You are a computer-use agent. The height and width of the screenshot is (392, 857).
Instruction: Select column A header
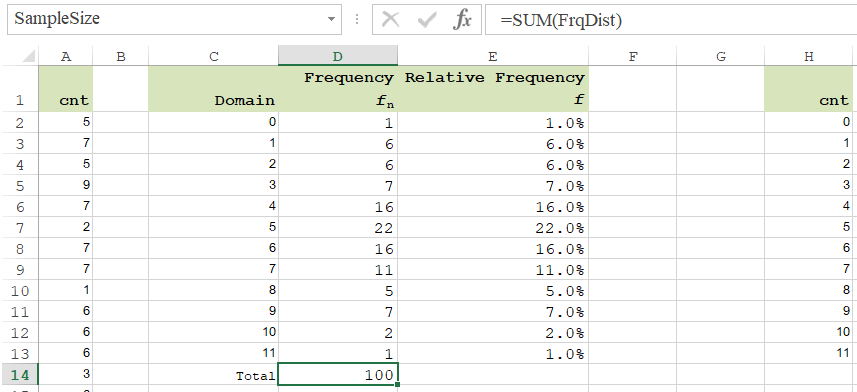click(x=66, y=56)
